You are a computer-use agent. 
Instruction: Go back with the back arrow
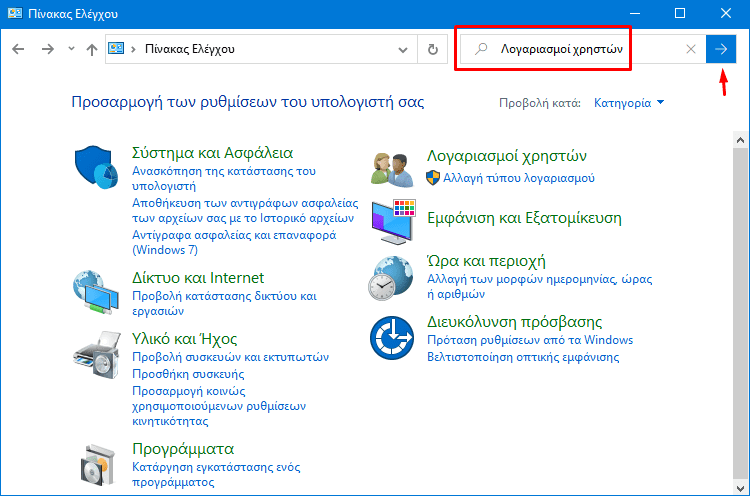tap(18, 49)
